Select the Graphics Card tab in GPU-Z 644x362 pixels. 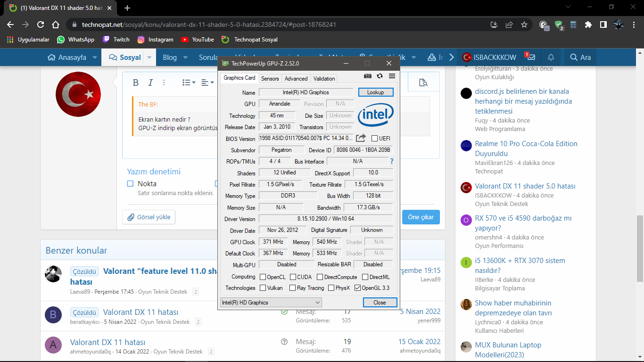[x=239, y=78]
